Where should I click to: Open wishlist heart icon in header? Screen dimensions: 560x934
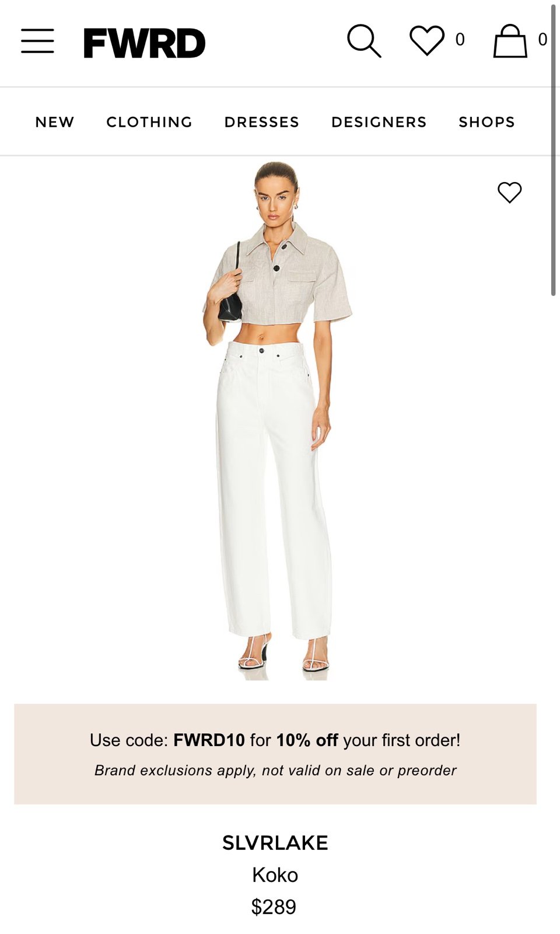coord(427,40)
